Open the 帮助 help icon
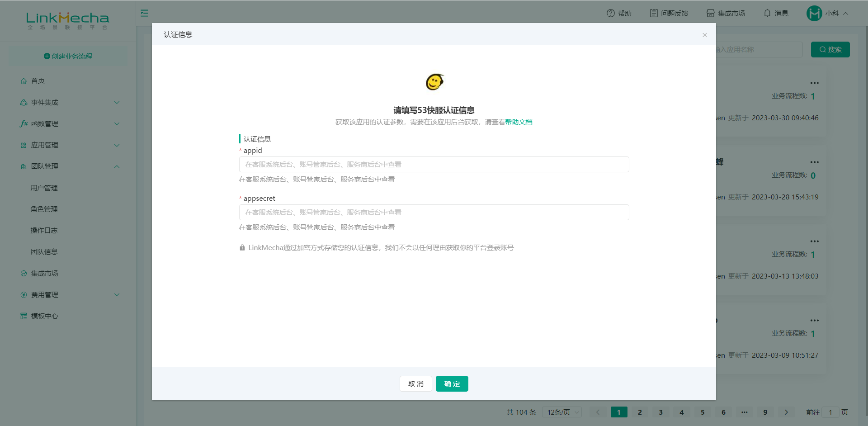Viewport: 868px width, 426px height. (611, 13)
